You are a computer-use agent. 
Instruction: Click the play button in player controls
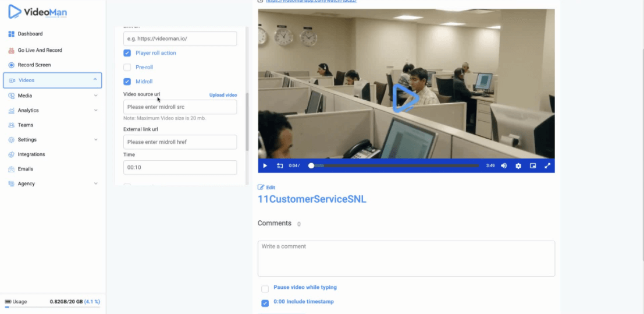(265, 166)
